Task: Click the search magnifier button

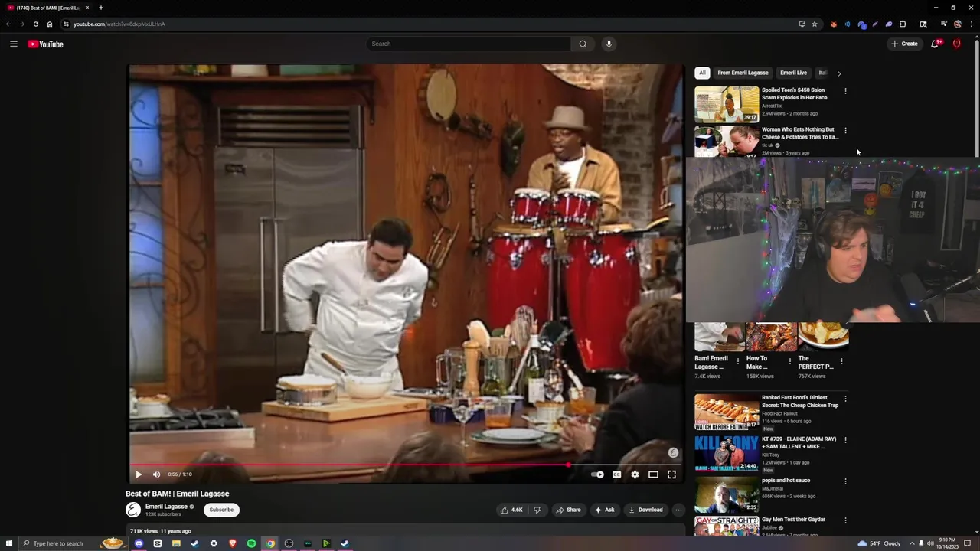Action: tap(583, 44)
